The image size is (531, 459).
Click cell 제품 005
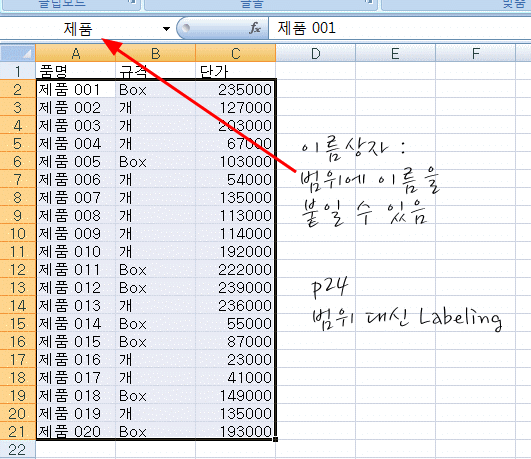point(76,161)
